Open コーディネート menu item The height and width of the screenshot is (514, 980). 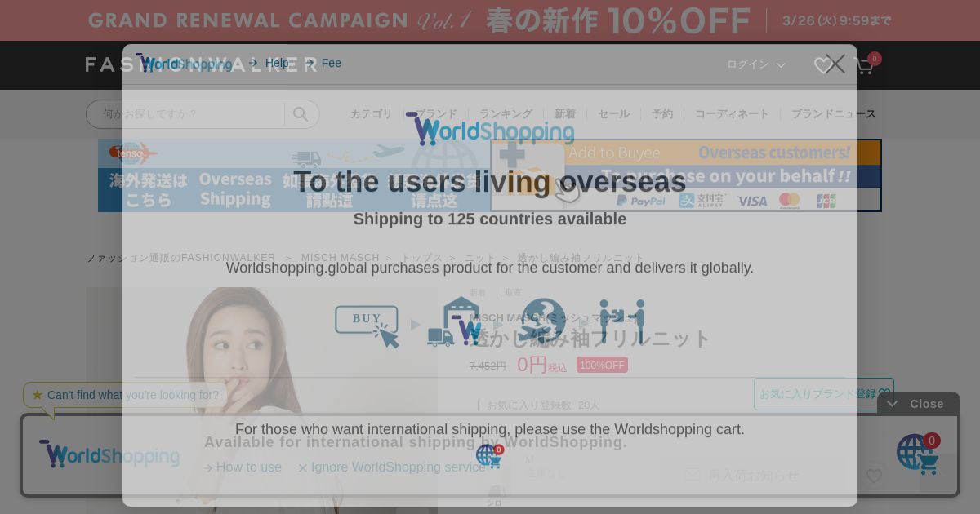point(732,114)
